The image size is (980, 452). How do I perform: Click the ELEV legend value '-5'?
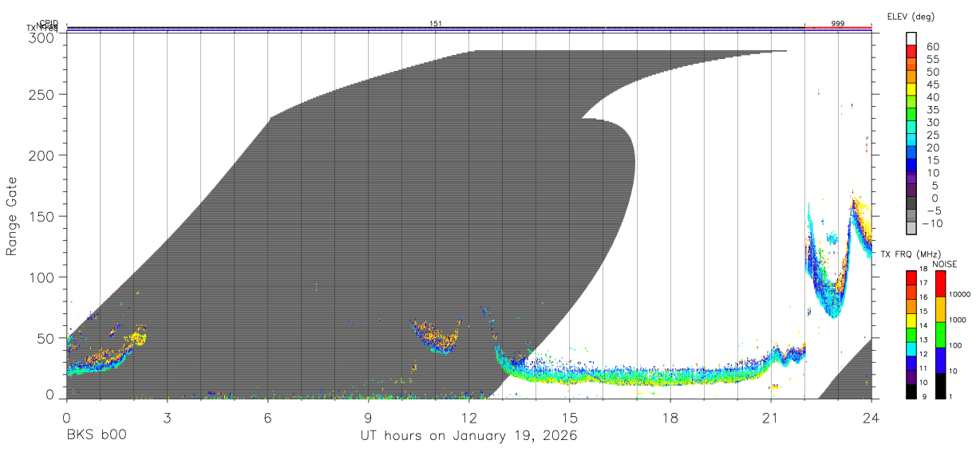(933, 210)
